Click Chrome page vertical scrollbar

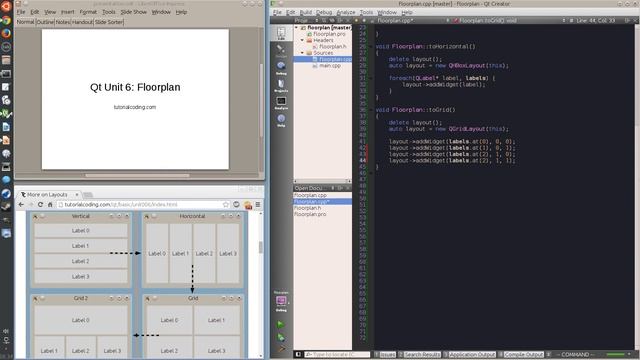point(260,247)
